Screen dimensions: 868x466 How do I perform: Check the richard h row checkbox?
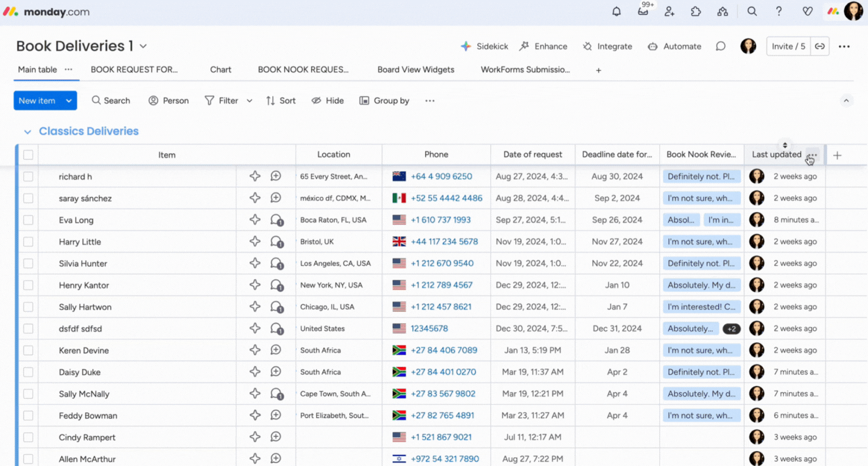coord(28,176)
